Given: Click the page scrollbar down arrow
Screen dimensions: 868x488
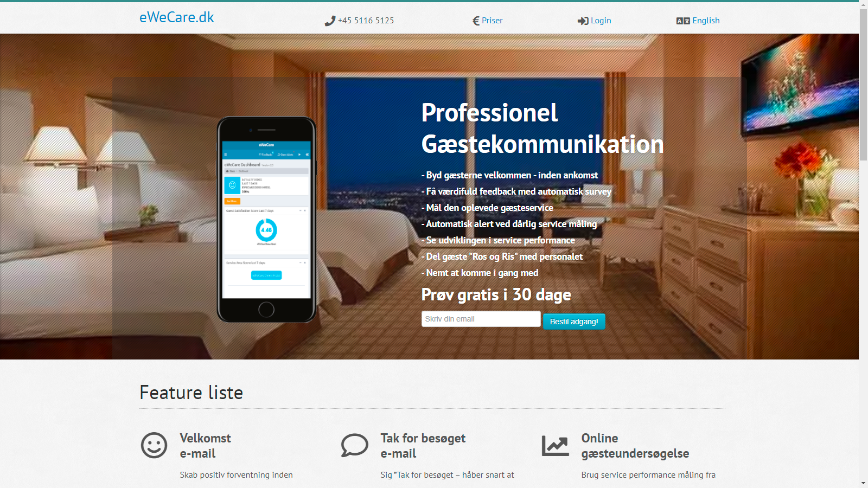Looking at the screenshot, I should (863, 483).
